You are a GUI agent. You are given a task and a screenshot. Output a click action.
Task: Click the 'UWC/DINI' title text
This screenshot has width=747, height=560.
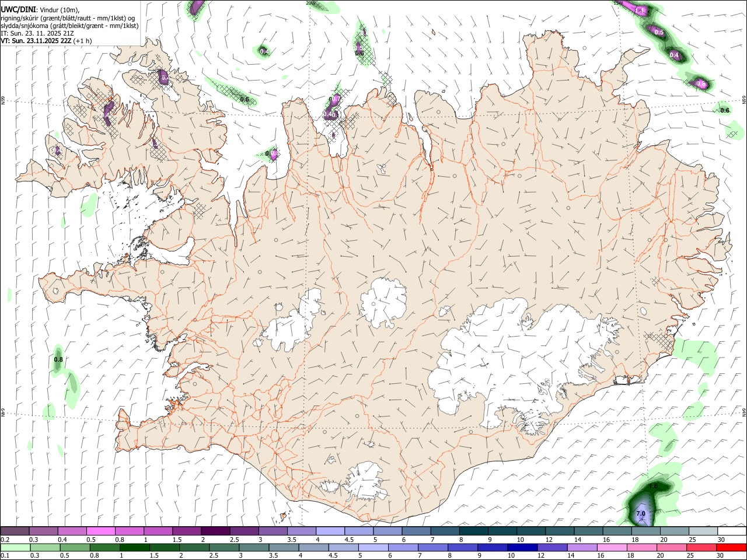pyautogui.click(x=18, y=9)
